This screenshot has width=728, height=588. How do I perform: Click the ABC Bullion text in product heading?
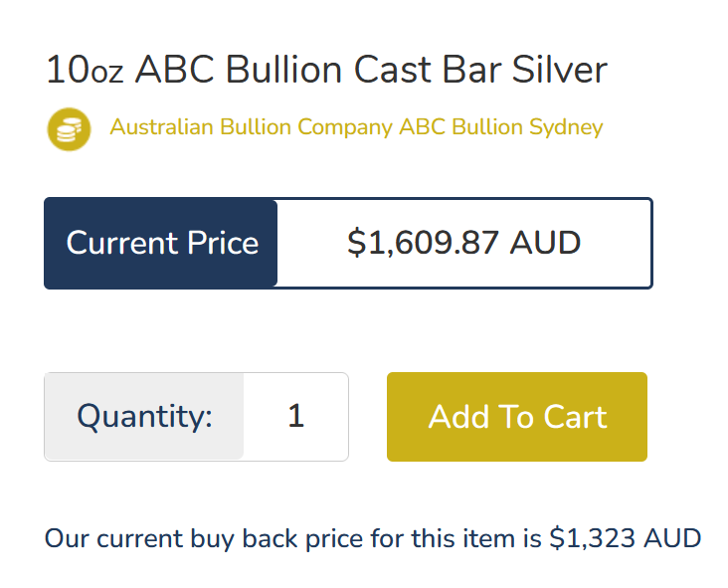tap(239, 70)
